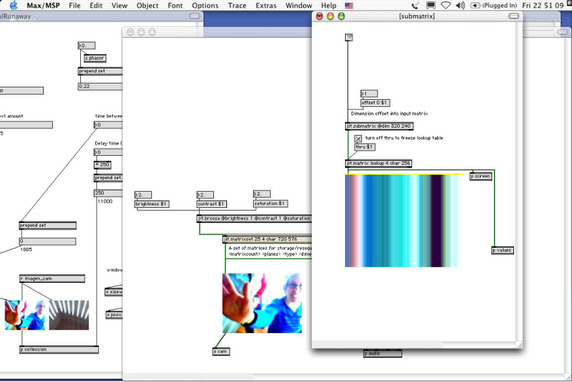Open the Window menu

(x=298, y=5)
